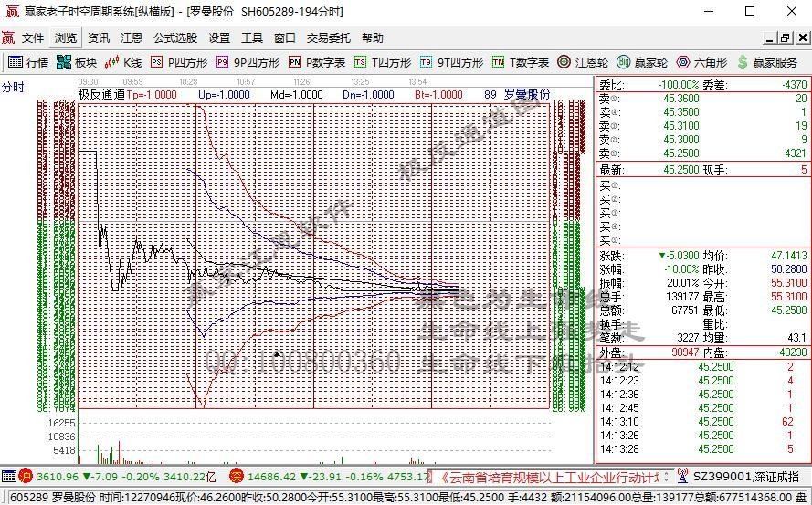Click the Bt=-1.0000 indicator value
The height and width of the screenshot is (505, 812).
click(438, 94)
